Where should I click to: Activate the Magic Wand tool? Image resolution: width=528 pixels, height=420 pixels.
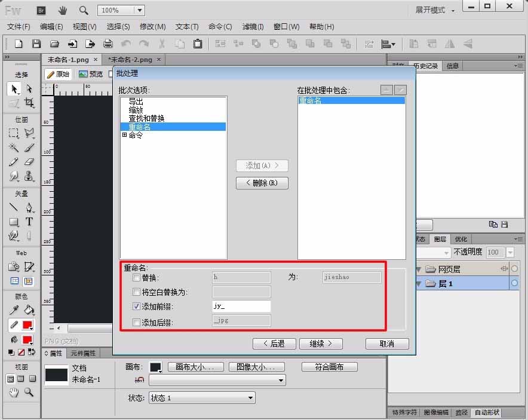coord(13,147)
